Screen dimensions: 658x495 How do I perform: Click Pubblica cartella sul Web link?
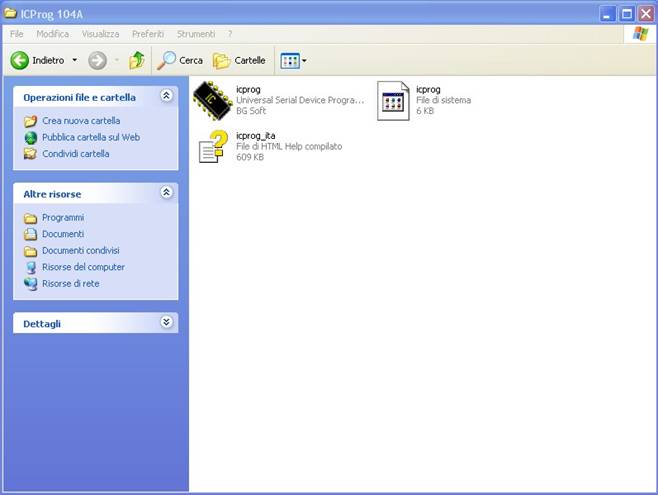(x=91, y=137)
